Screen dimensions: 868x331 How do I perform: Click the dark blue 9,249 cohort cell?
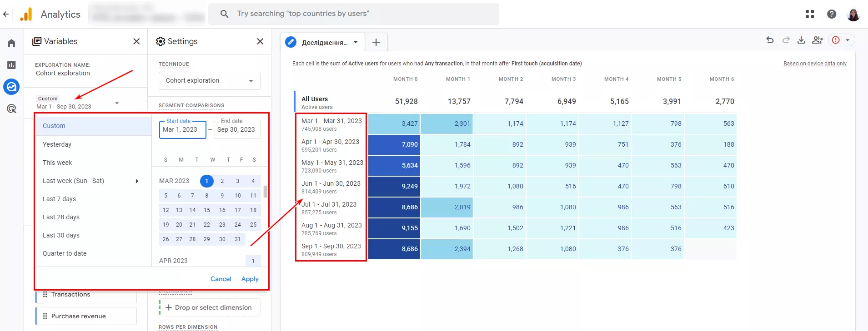[394, 186]
